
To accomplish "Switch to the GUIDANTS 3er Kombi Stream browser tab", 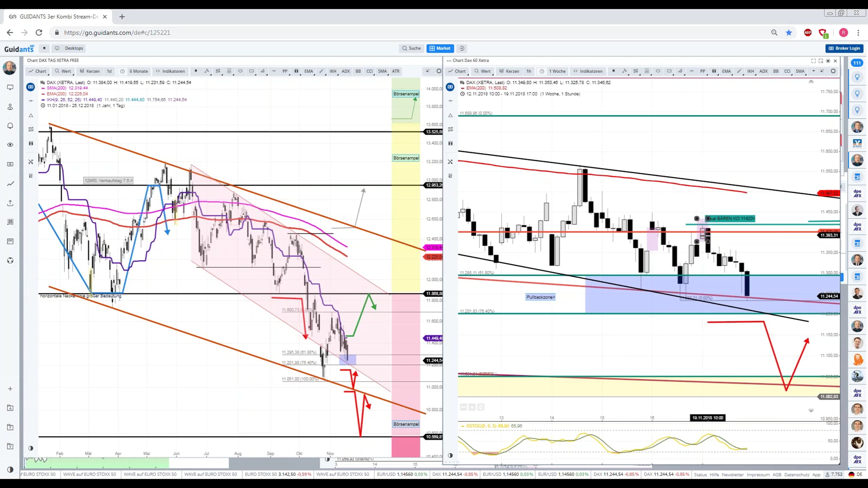I will click(x=58, y=17).
